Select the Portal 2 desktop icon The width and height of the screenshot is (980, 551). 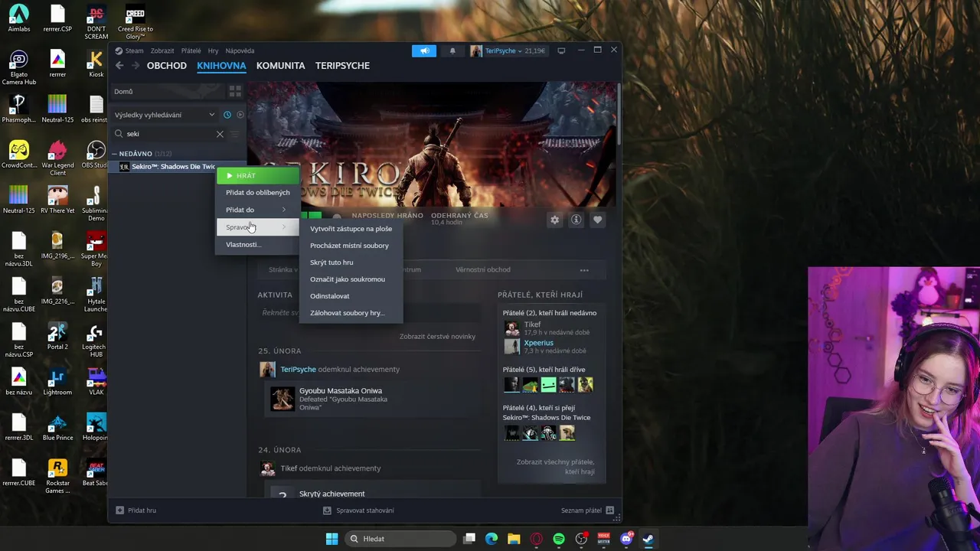tap(57, 337)
